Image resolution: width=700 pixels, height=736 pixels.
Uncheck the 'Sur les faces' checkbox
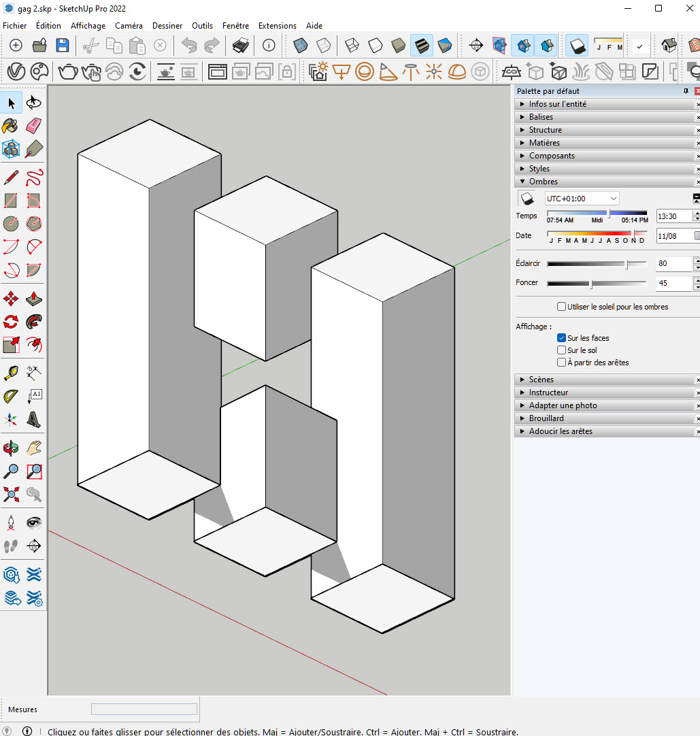[x=561, y=338]
